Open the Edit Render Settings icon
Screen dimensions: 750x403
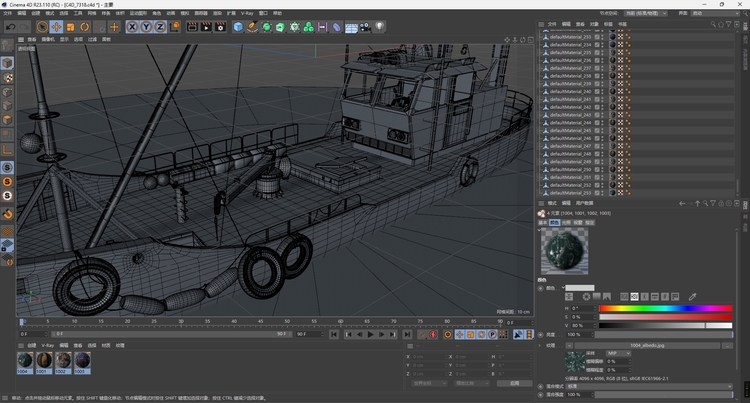(219, 27)
